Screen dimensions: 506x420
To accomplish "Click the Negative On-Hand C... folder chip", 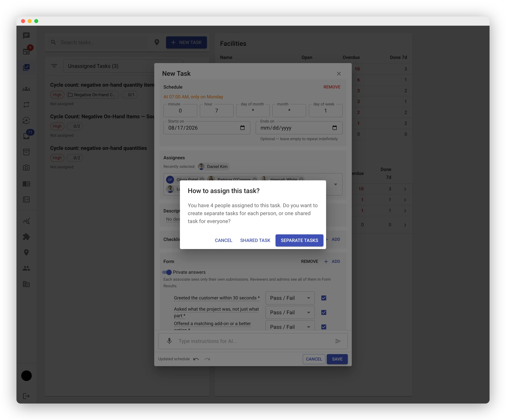I will pyautogui.click(x=93, y=95).
